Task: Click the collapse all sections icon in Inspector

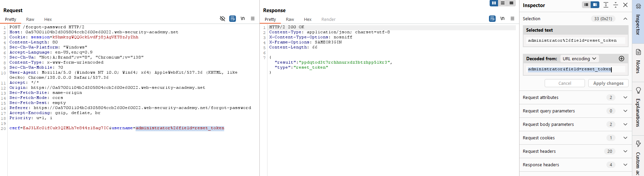Action: click(x=615, y=5)
